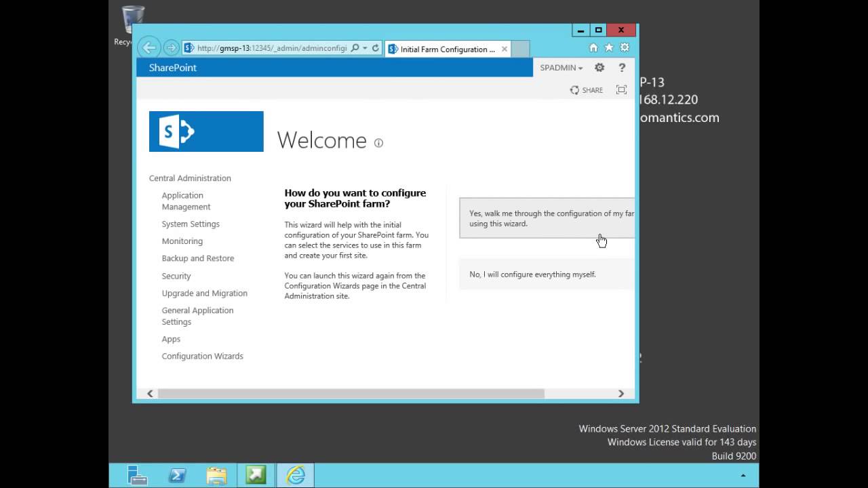This screenshot has width=868, height=488.
Task: Open Backup and Restore
Action: tap(197, 258)
